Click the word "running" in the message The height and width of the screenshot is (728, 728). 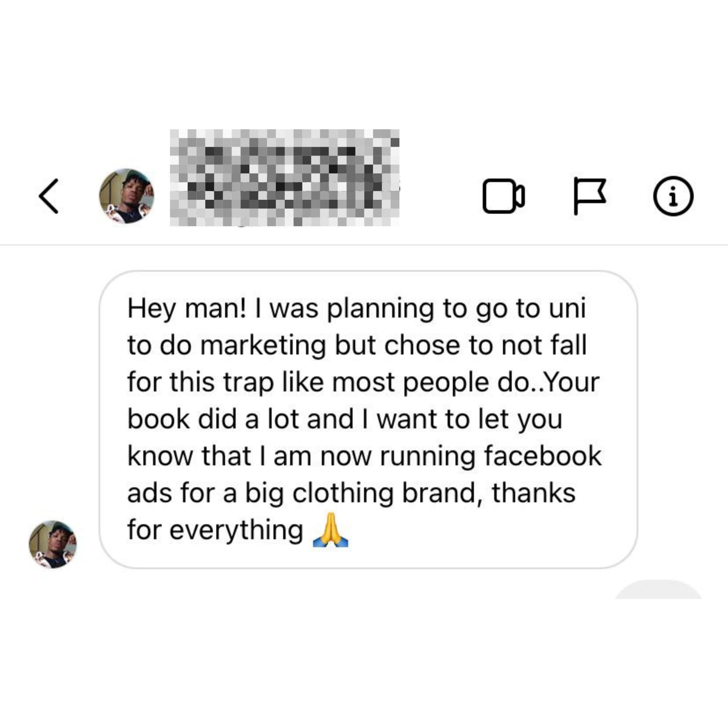(428, 456)
